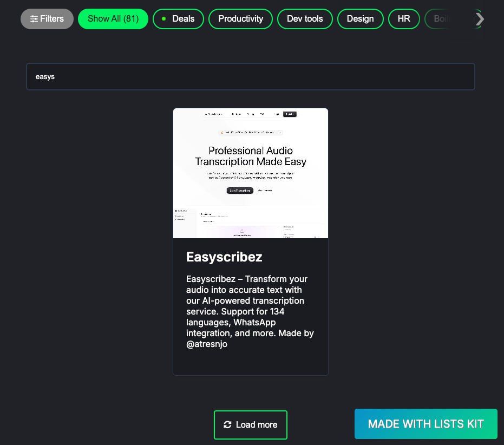This screenshot has height=445, width=504.
Task: Filter by the HR category
Action: click(x=404, y=19)
